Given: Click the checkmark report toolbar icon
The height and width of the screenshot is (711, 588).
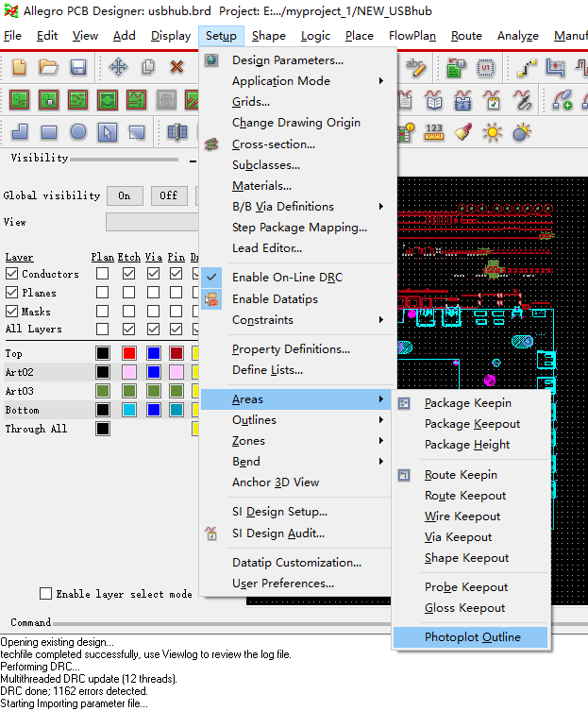Looking at the screenshot, I should pyautogui.click(x=492, y=100).
